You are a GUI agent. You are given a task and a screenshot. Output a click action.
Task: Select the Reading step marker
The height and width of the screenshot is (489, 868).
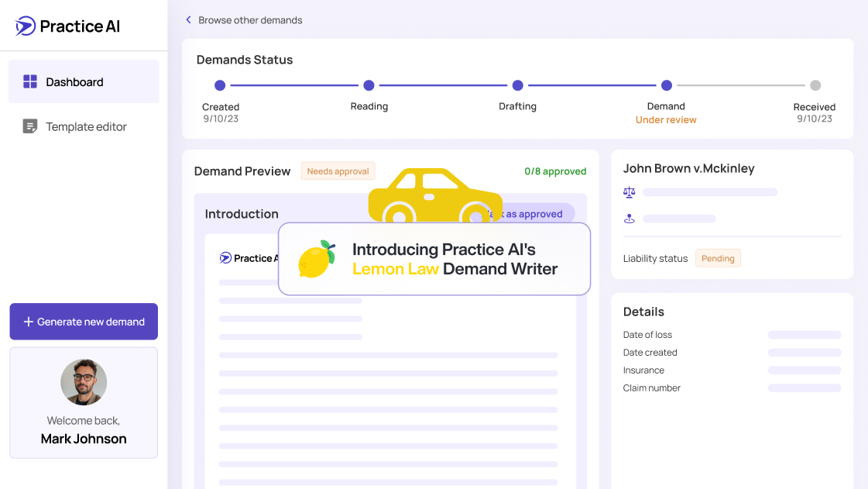click(x=369, y=85)
